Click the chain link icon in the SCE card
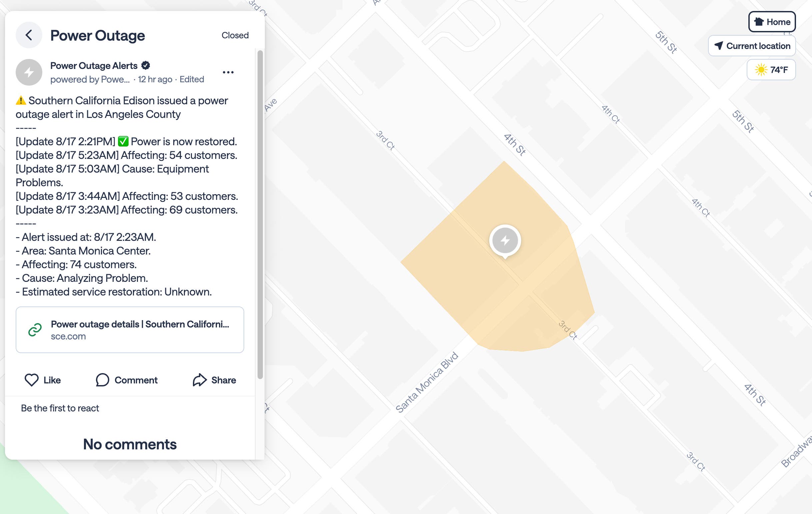The width and height of the screenshot is (812, 514). coord(35,330)
